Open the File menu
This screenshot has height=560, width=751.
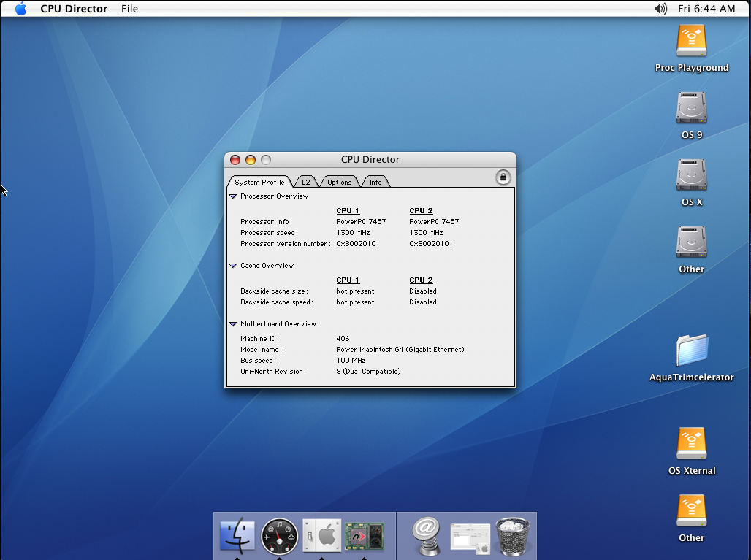pyautogui.click(x=129, y=9)
